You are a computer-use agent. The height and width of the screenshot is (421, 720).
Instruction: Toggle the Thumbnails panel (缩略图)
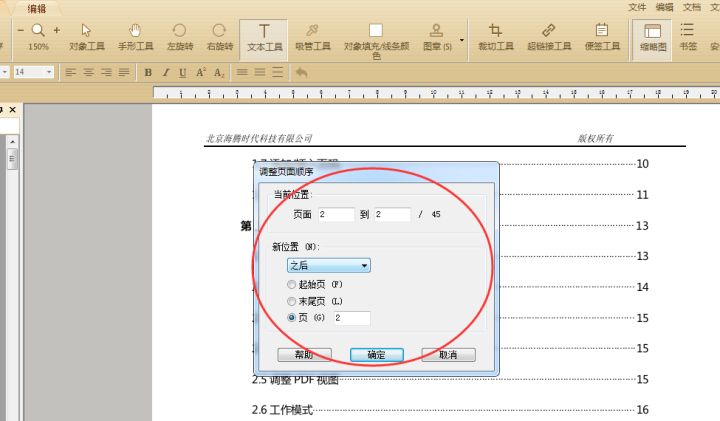[652, 38]
